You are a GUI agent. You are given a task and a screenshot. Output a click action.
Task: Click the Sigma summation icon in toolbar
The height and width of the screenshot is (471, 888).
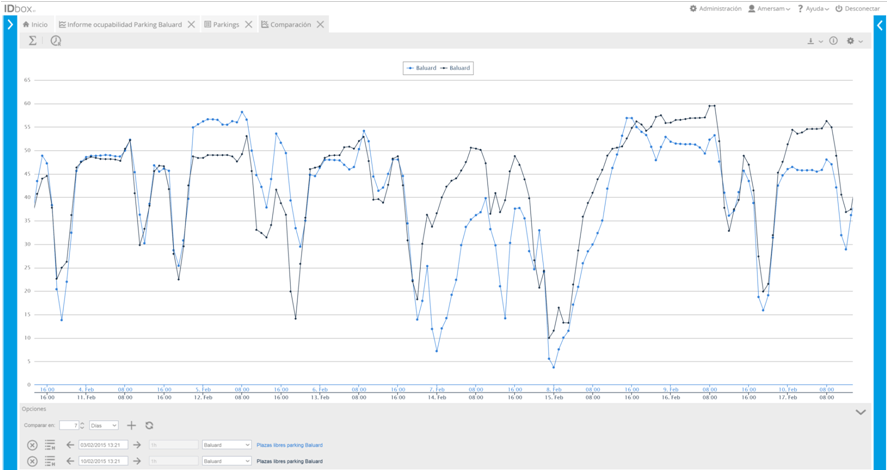tap(32, 41)
